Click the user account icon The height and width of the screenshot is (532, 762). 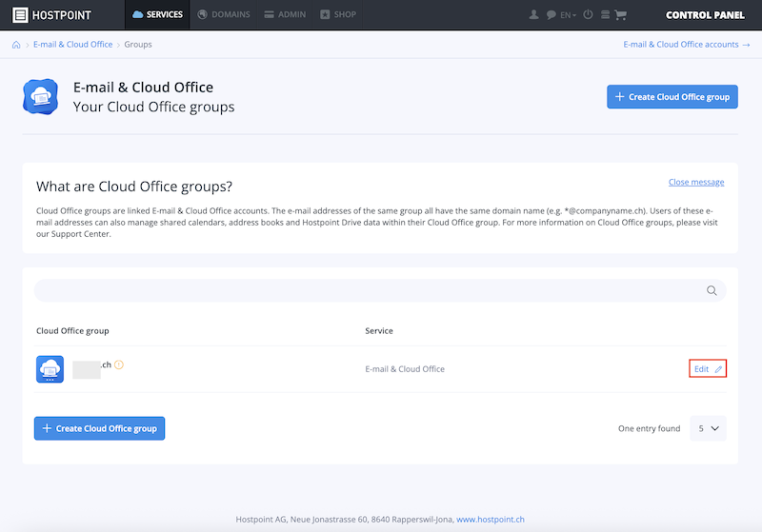533,14
